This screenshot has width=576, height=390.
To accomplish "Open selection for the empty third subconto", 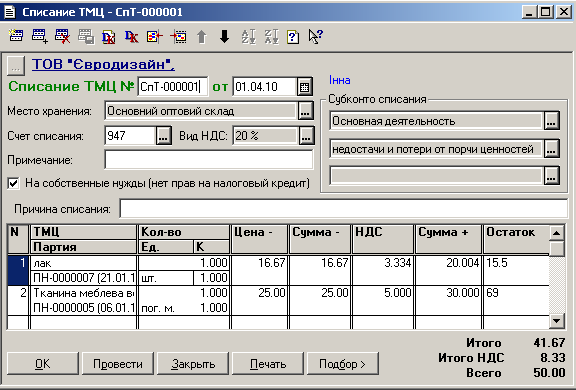I will [x=551, y=175].
